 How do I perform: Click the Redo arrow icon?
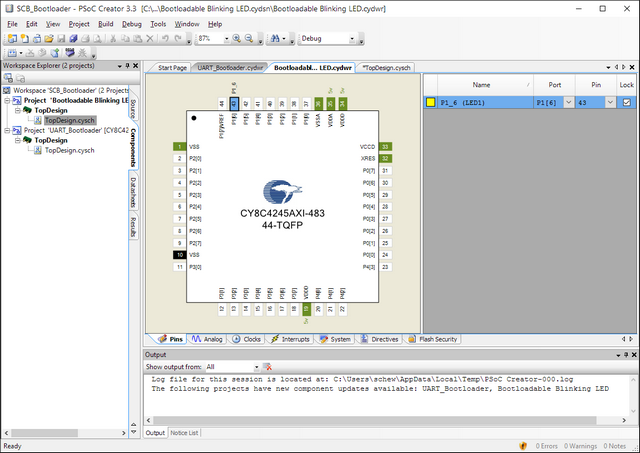pos(178,38)
